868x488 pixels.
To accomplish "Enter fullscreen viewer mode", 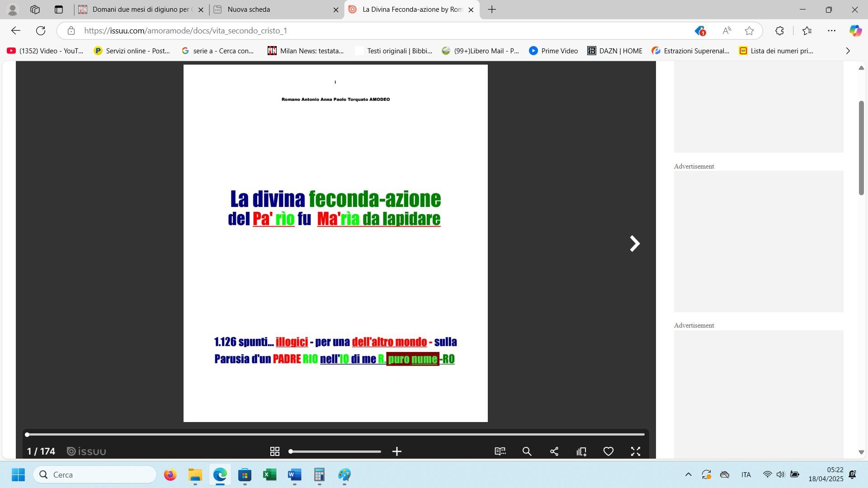I will (636, 451).
